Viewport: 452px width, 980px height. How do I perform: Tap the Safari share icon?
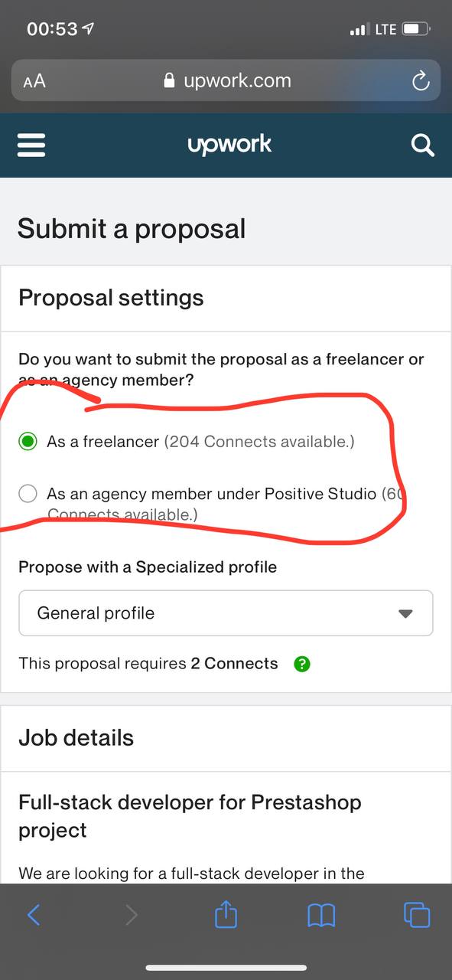(226, 914)
